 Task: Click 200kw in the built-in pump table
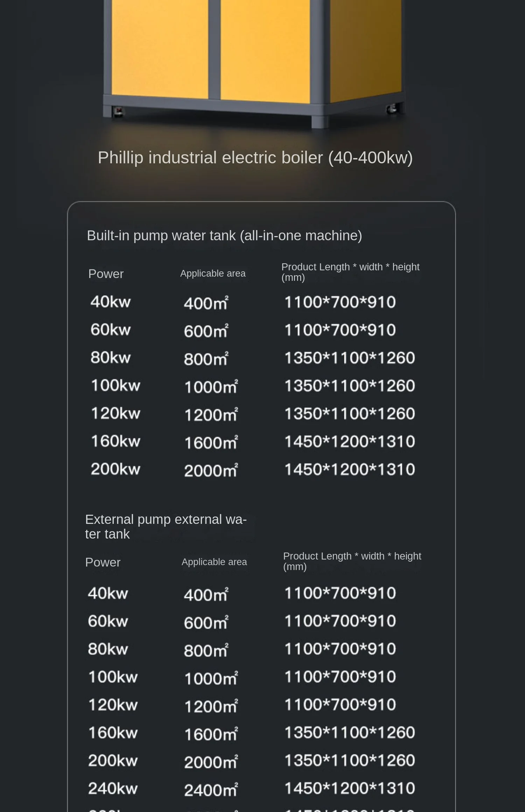[115, 469]
